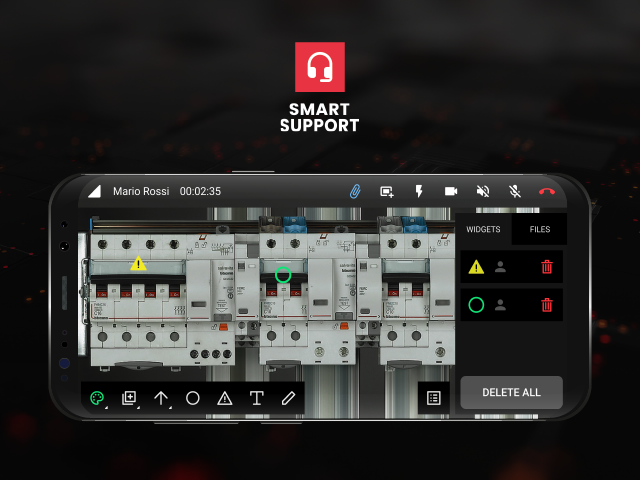Click the green circle marker on video
The width and height of the screenshot is (640, 480).
(x=283, y=275)
